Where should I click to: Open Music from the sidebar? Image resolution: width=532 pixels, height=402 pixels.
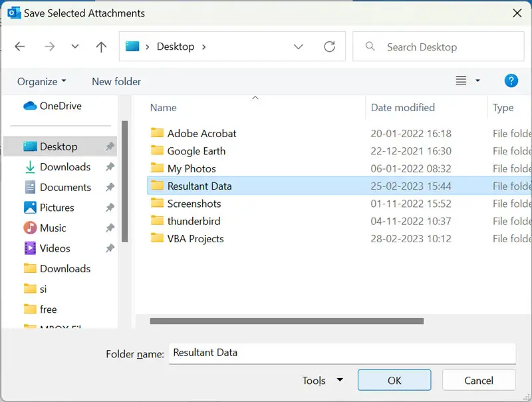[x=53, y=228]
